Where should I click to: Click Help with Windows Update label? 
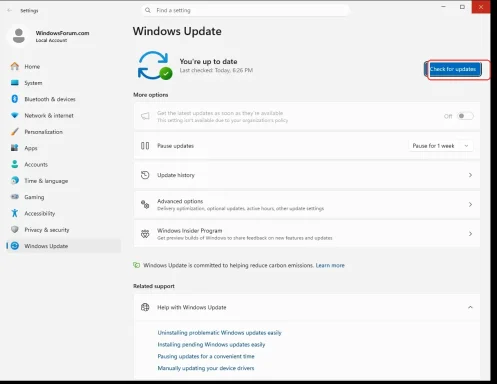click(x=192, y=307)
